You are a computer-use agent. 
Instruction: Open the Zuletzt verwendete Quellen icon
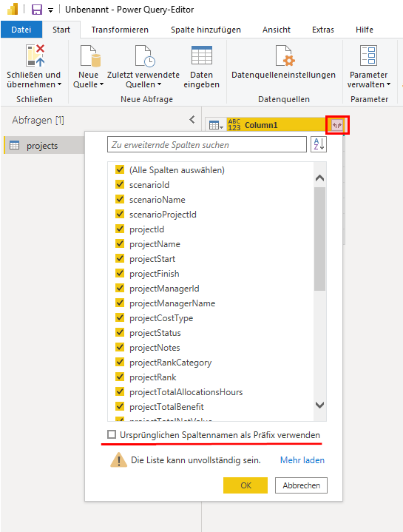click(145, 55)
